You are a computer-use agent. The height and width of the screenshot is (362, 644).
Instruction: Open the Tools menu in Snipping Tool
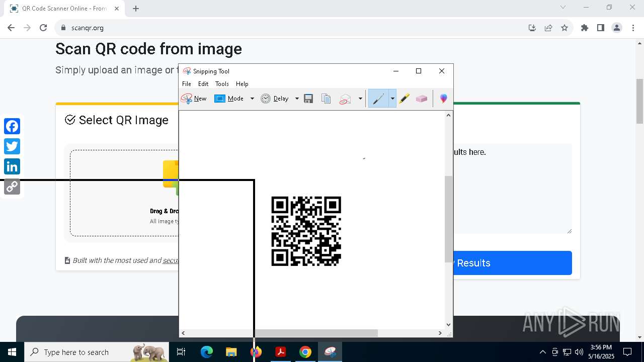tap(222, 84)
